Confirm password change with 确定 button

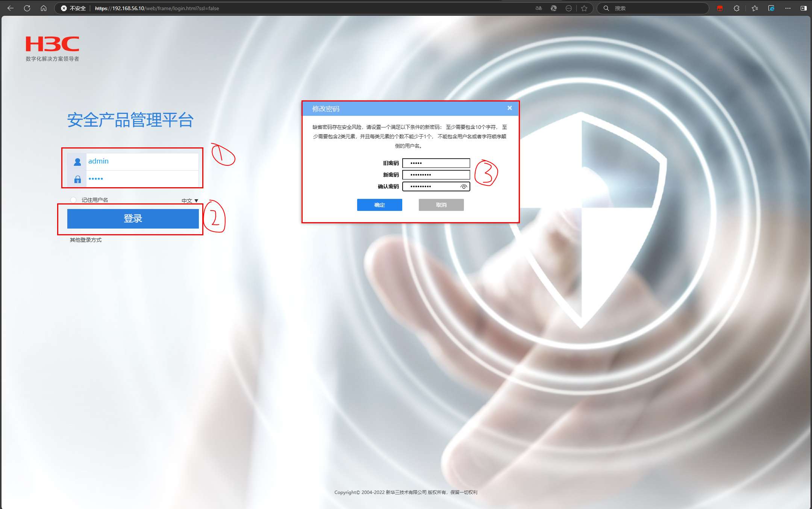click(x=380, y=205)
